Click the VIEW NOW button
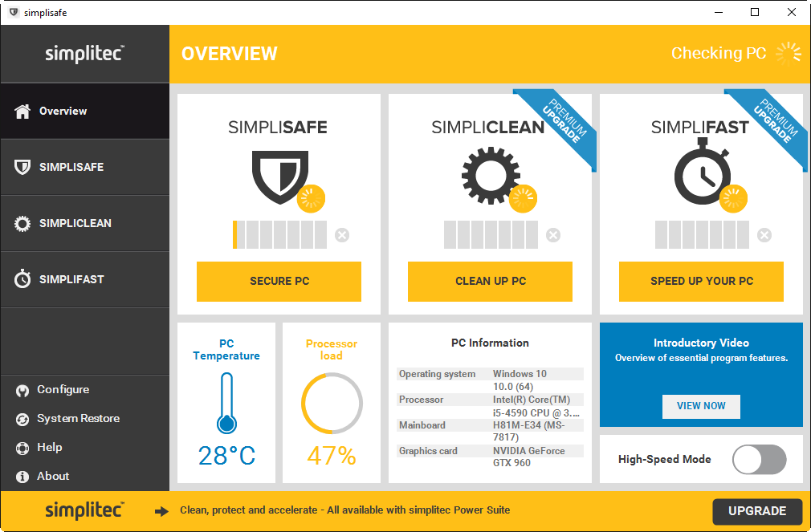Screen dimensions: 811x532 pos(701,406)
